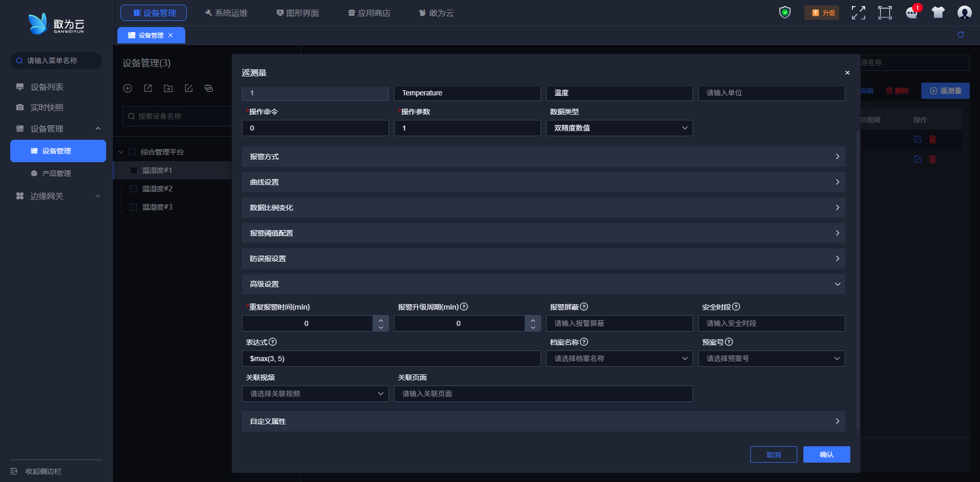Click the folder move icon in device toolbar
The height and width of the screenshot is (482, 980).
[168, 88]
